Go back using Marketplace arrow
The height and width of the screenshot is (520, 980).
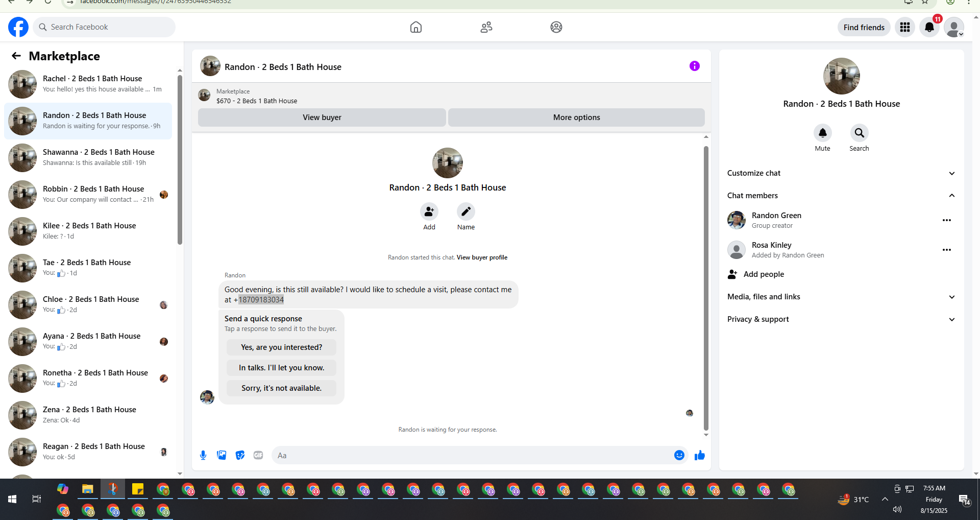16,56
